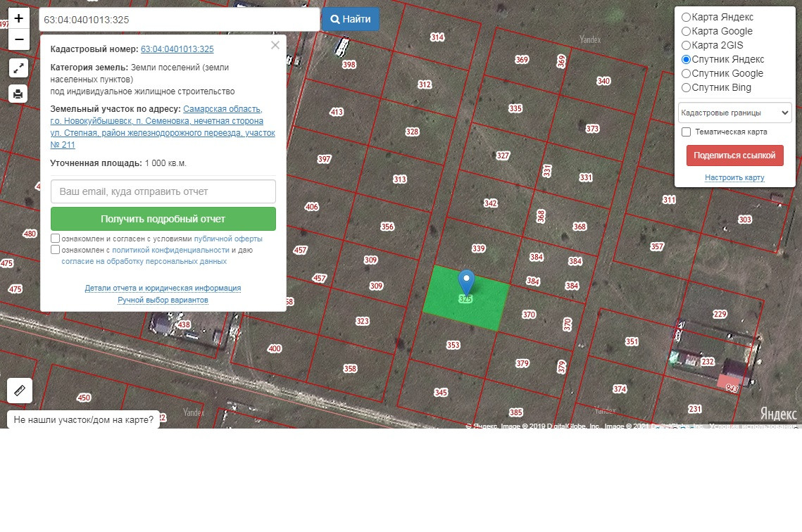The width and height of the screenshot is (802, 532).
Task: Click parcel label 400 on map
Action: (x=275, y=348)
